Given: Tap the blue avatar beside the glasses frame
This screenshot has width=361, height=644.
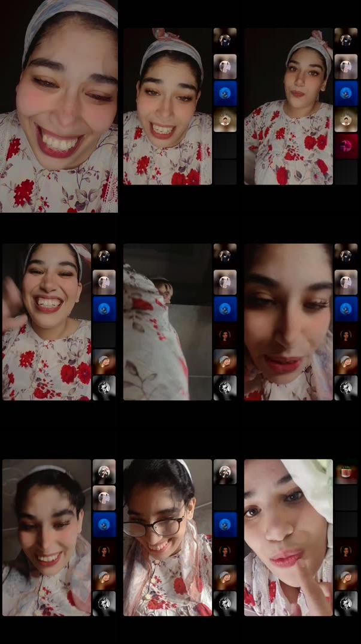Looking at the screenshot, I should [x=225, y=524].
